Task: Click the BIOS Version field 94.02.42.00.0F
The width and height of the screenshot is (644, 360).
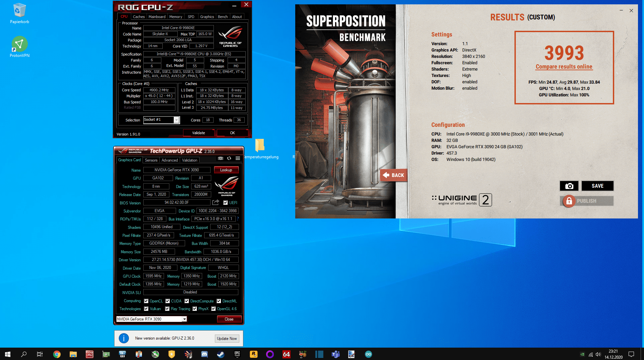Action: pyautogui.click(x=177, y=202)
